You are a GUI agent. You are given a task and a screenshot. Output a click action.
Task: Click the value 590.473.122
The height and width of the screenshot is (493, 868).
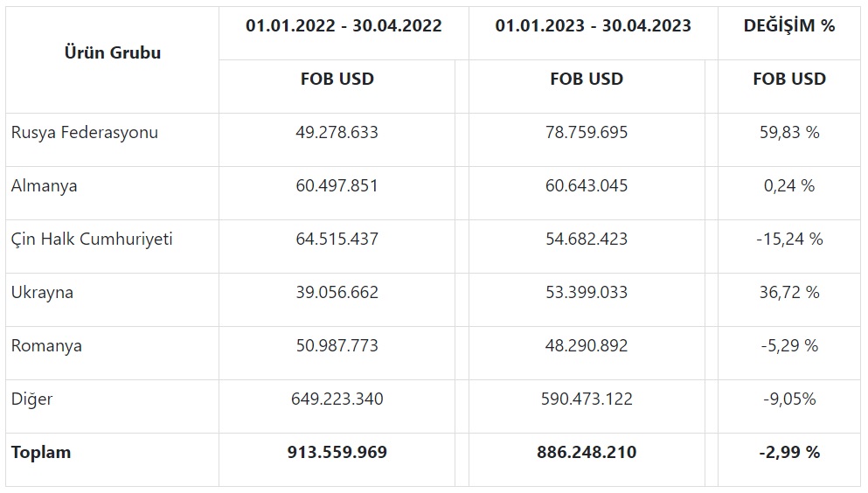coord(587,399)
